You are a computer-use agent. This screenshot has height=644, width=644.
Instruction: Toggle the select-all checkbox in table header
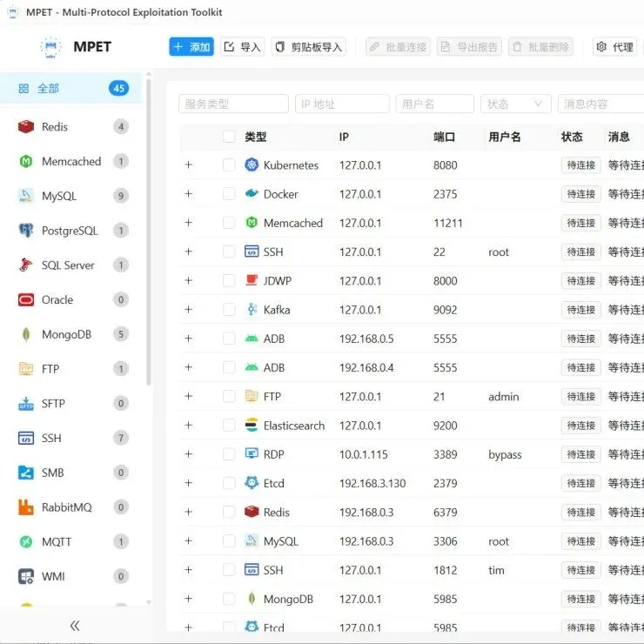tap(229, 137)
